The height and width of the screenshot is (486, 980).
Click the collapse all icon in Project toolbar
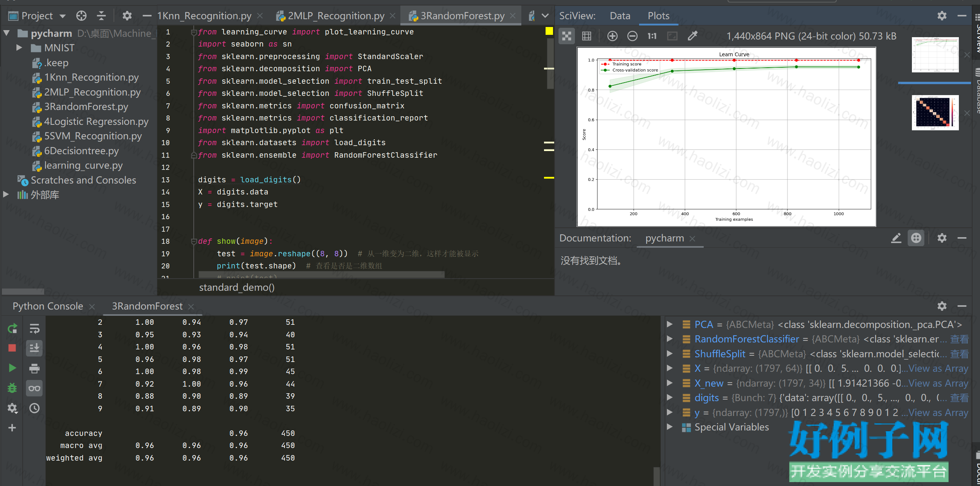(x=101, y=16)
